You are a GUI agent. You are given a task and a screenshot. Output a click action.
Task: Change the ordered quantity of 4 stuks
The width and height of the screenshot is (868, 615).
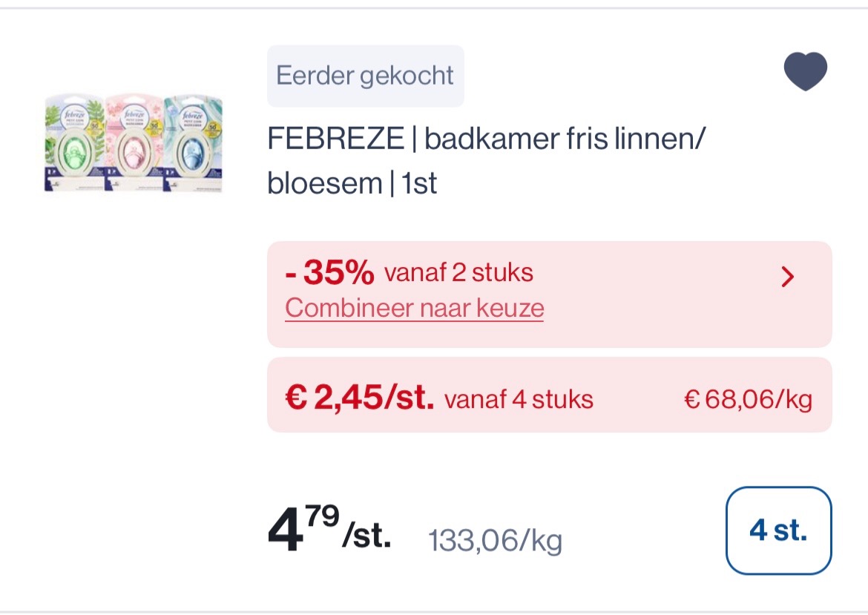(777, 531)
